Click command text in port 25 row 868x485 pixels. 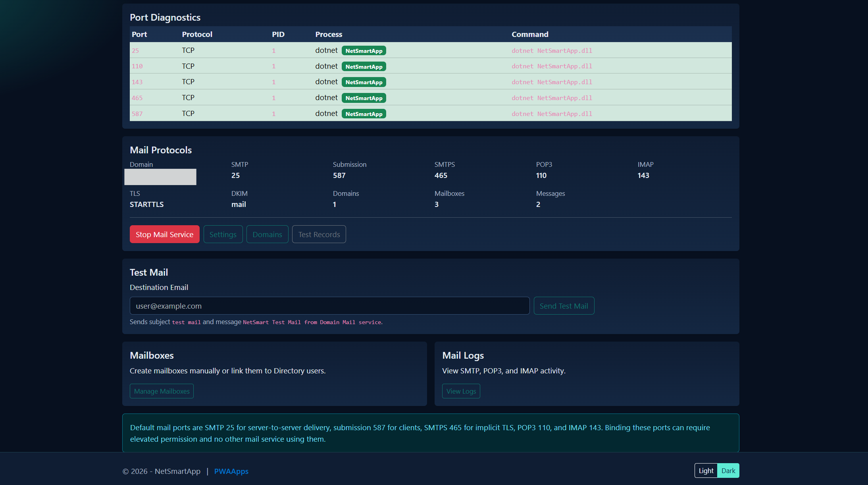552,51
